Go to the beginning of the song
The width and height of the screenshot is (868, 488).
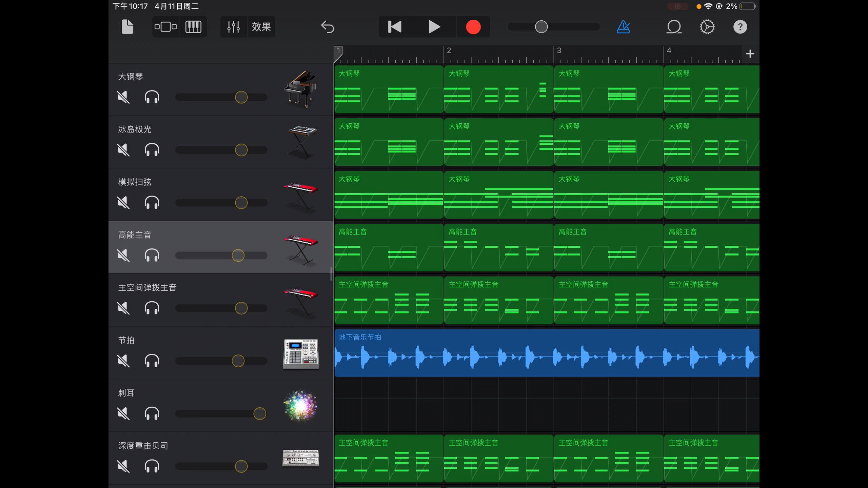pos(395,27)
